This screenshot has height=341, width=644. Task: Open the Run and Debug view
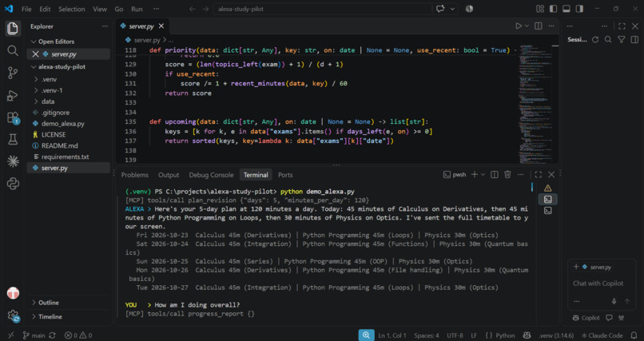point(13,95)
